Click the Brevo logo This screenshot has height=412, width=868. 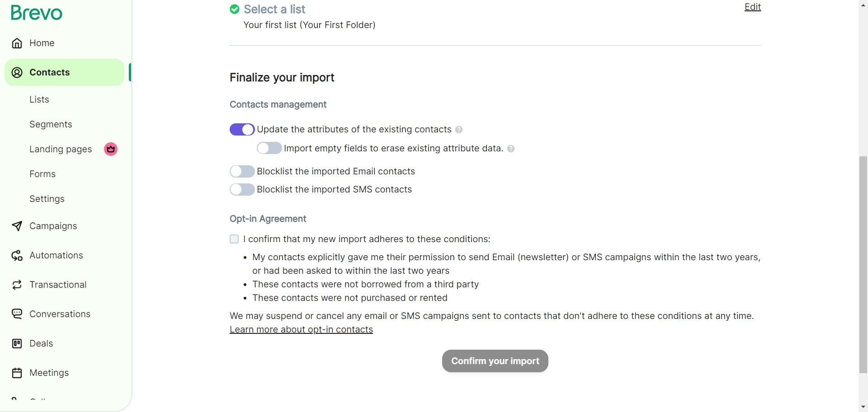click(36, 13)
